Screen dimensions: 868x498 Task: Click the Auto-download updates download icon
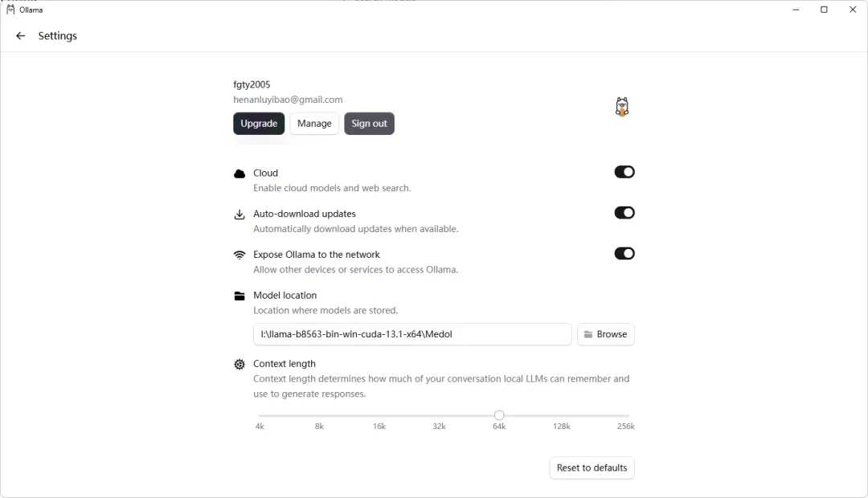coord(240,214)
